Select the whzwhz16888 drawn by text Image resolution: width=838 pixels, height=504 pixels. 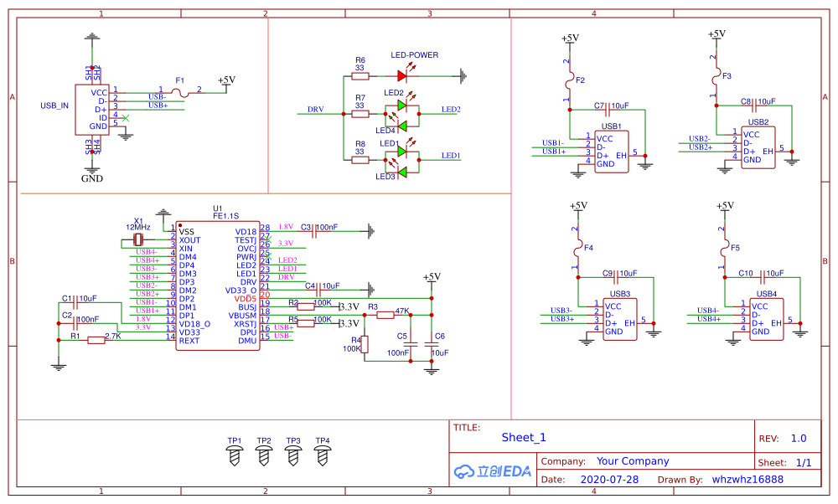(747, 480)
